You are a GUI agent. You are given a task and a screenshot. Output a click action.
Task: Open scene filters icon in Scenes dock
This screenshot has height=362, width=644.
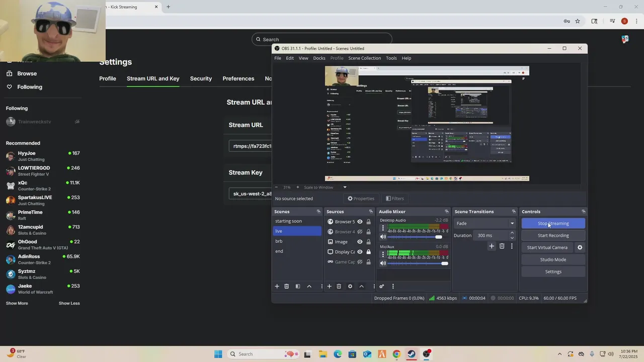298,286
